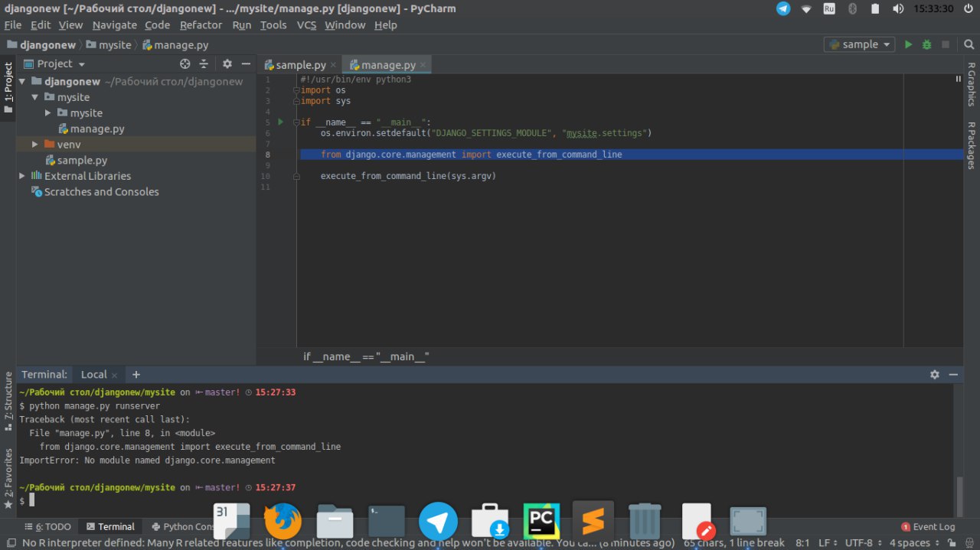Screen dimensions: 980x550
Task: Run the sample configuration with green arrow
Action: pos(908,44)
